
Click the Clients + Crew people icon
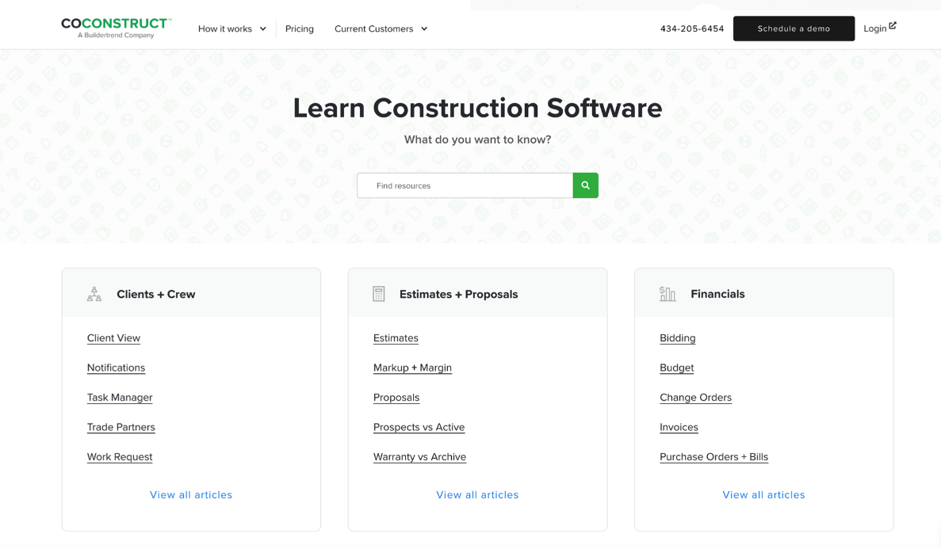tap(94, 294)
